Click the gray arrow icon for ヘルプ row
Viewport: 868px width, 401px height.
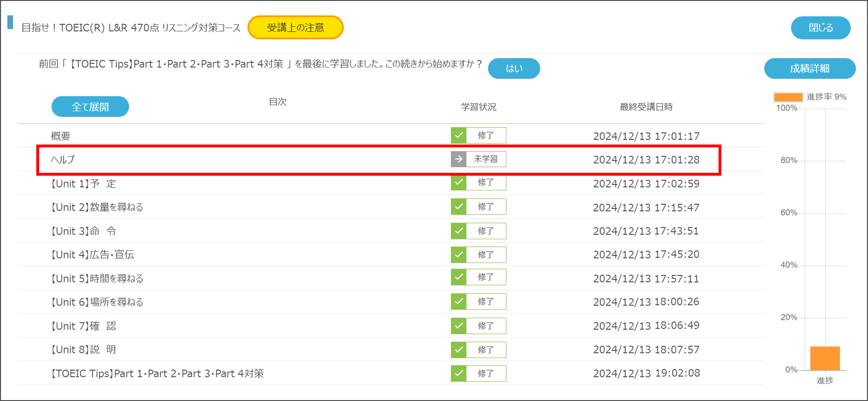pos(458,159)
